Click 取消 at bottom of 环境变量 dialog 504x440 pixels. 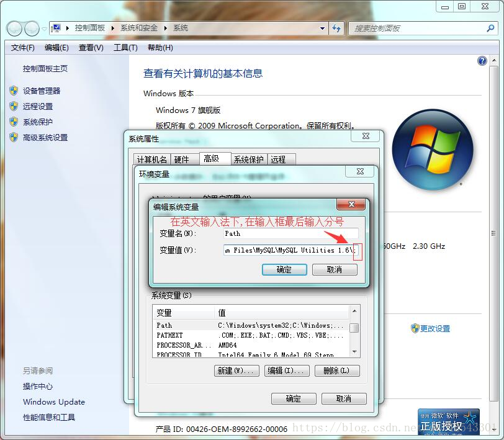[x=344, y=399]
